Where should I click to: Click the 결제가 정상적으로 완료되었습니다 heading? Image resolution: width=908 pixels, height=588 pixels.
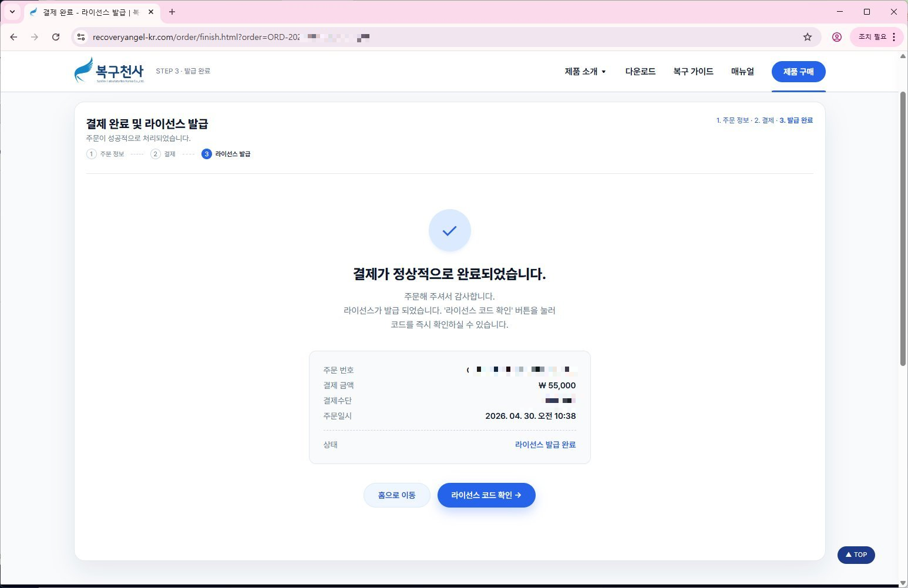pyautogui.click(x=449, y=274)
